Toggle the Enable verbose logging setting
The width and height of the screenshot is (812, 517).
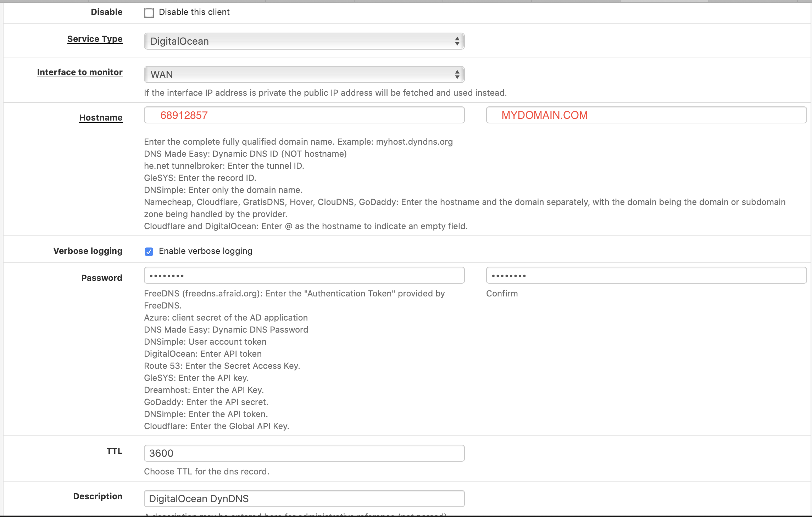pos(149,251)
